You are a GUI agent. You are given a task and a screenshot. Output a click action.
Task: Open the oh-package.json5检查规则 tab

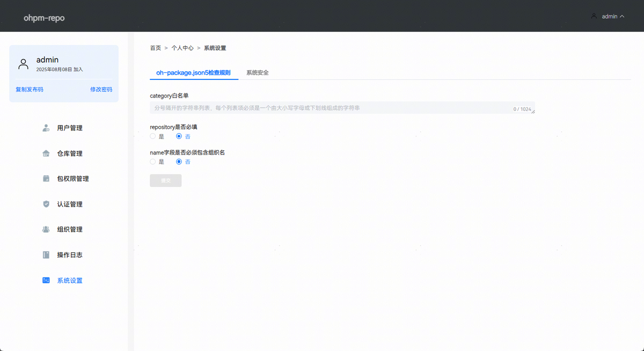tap(193, 72)
